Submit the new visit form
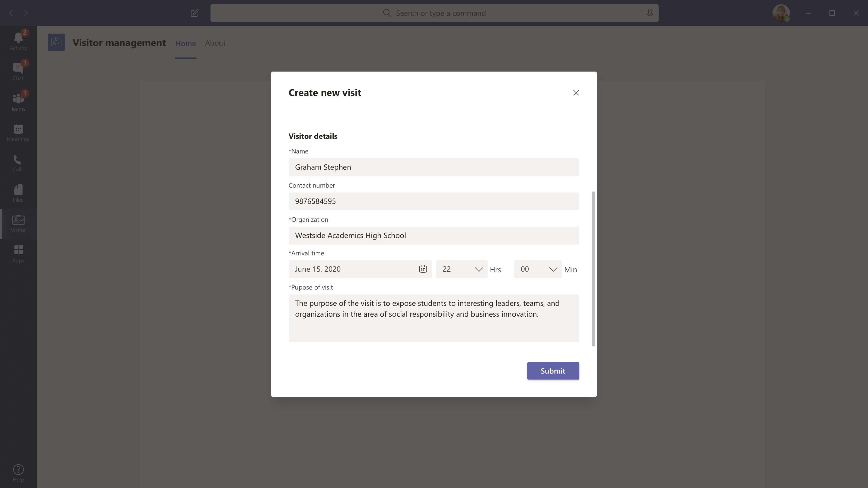The height and width of the screenshot is (488, 868). 553,371
